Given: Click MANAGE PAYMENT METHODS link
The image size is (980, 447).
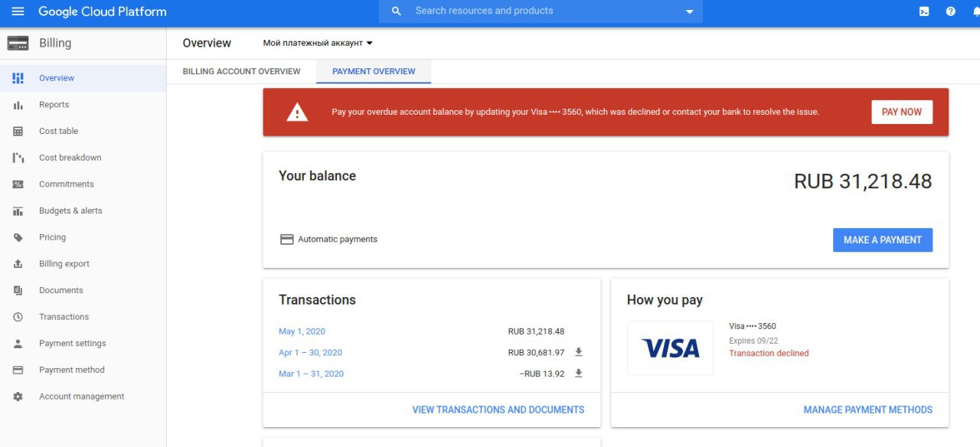Looking at the screenshot, I should [868, 409].
